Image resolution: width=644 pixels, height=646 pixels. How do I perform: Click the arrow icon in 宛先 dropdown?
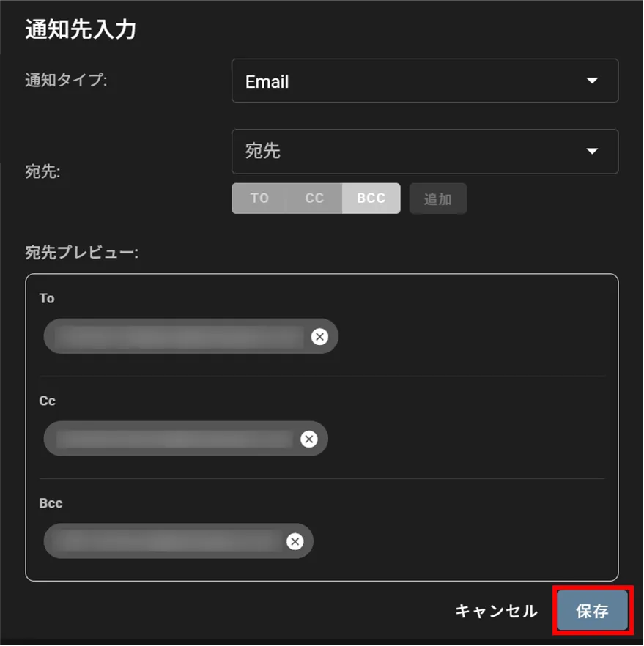pyautogui.click(x=592, y=152)
